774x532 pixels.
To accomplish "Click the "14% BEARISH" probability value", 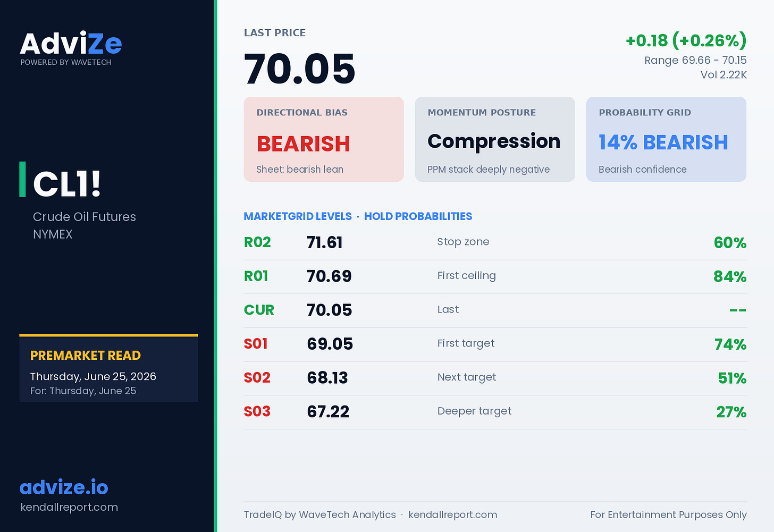I will (x=663, y=142).
